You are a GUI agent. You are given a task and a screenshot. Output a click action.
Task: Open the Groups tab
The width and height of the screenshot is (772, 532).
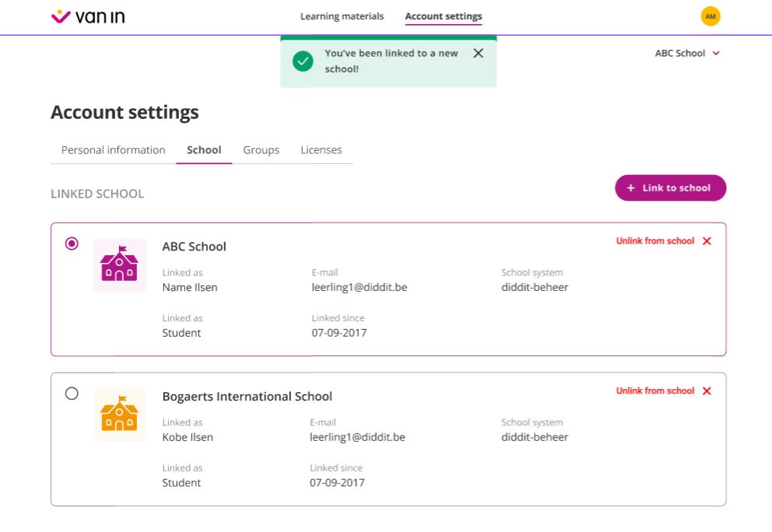(261, 150)
